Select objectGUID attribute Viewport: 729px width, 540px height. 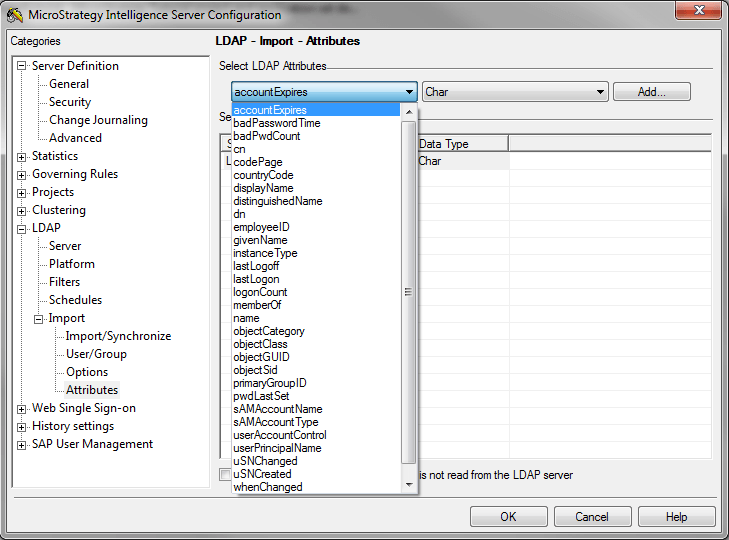[316, 357]
